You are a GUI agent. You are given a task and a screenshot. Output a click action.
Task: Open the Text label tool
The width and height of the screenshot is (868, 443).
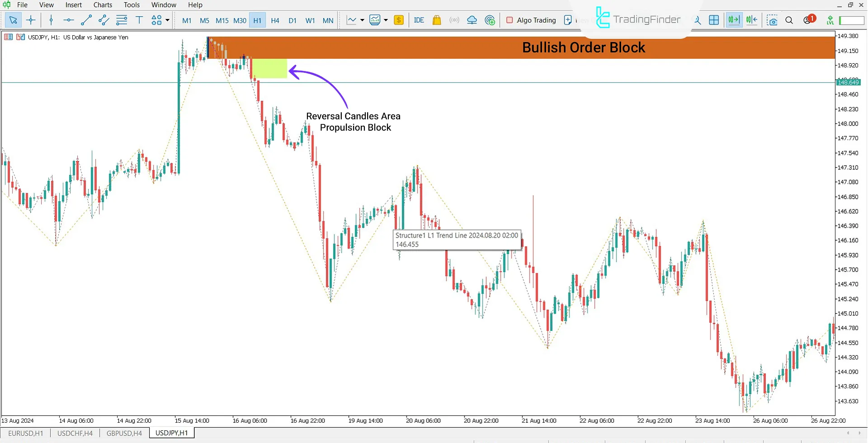pos(139,20)
